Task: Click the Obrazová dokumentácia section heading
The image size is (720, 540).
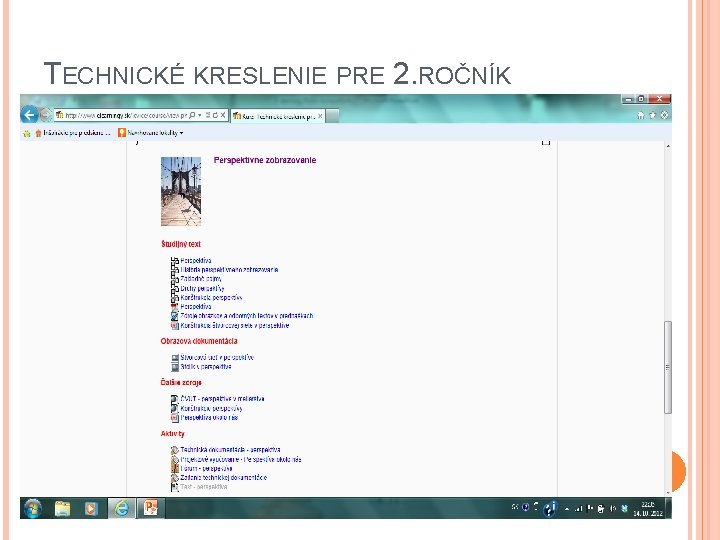Action: [199, 341]
